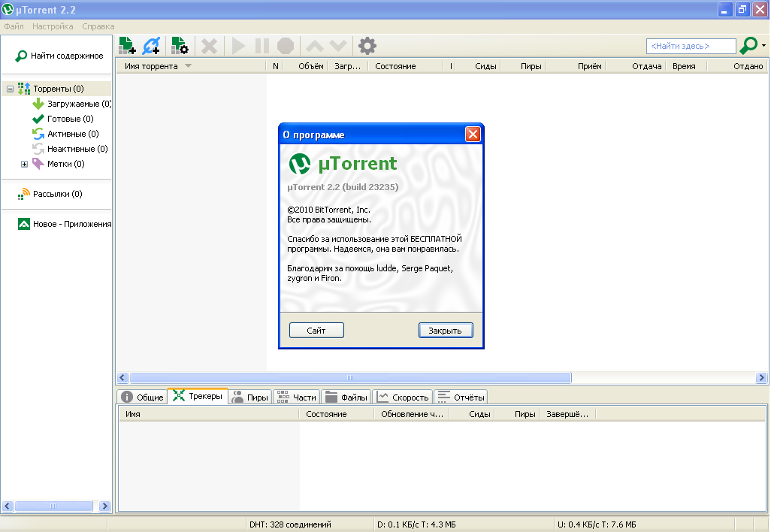The height and width of the screenshot is (532, 774).
Task: Click the Имя column header in trackers
Action: 209,414
